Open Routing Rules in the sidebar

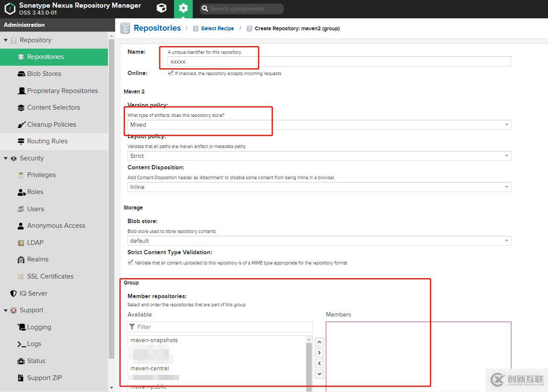click(54, 141)
